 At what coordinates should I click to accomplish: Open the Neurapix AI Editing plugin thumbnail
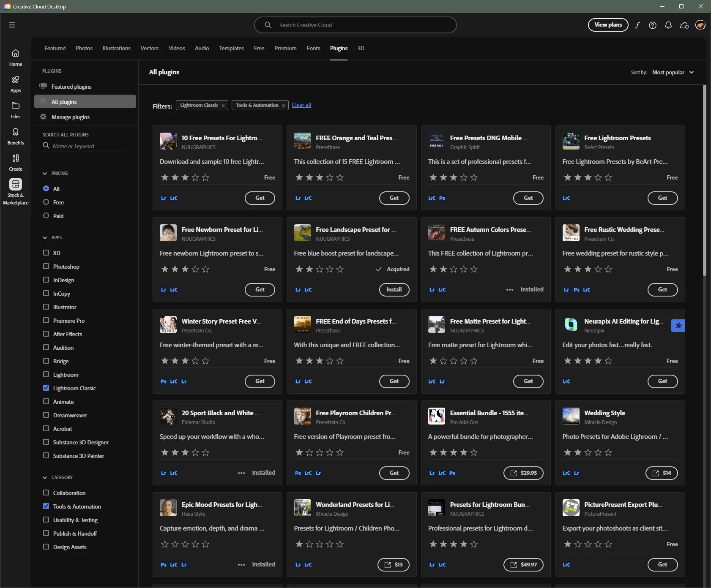tap(571, 324)
